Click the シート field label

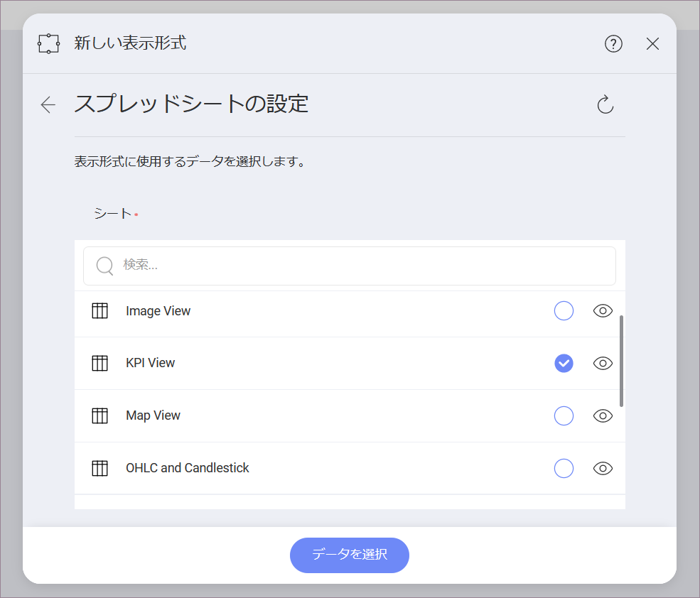click(113, 214)
